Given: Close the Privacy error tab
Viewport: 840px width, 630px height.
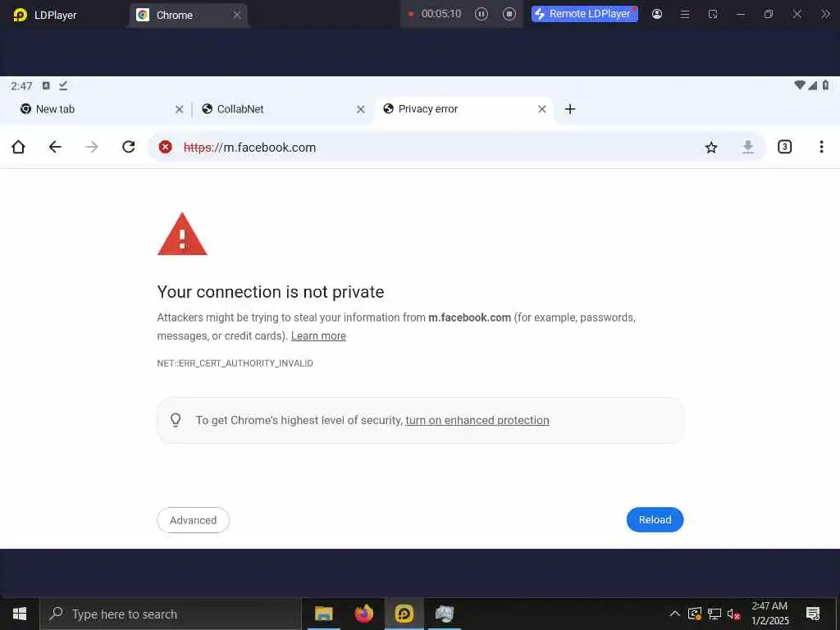Looking at the screenshot, I should (x=541, y=109).
